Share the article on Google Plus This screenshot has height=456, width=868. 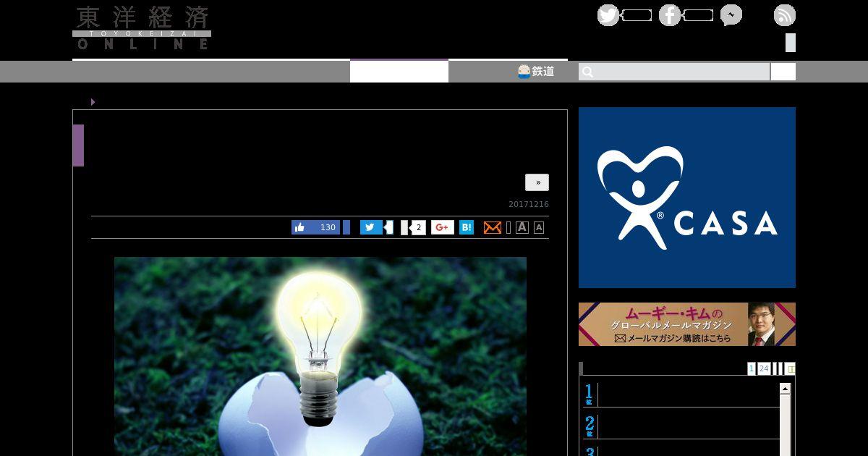click(443, 227)
